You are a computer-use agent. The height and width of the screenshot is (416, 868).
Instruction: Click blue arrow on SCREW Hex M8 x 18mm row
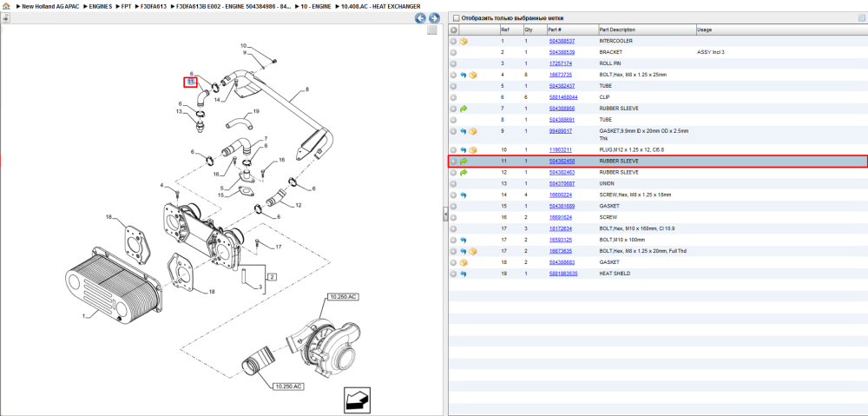464,195
